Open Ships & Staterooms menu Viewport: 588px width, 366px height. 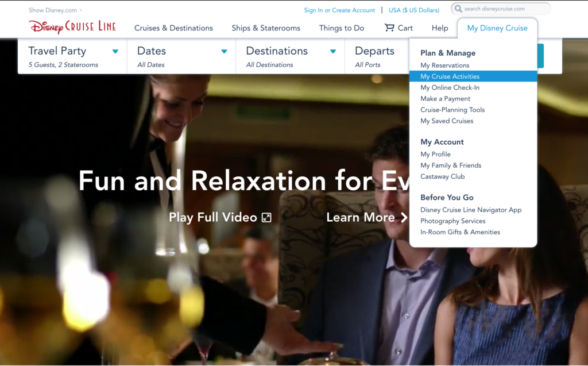pos(266,28)
